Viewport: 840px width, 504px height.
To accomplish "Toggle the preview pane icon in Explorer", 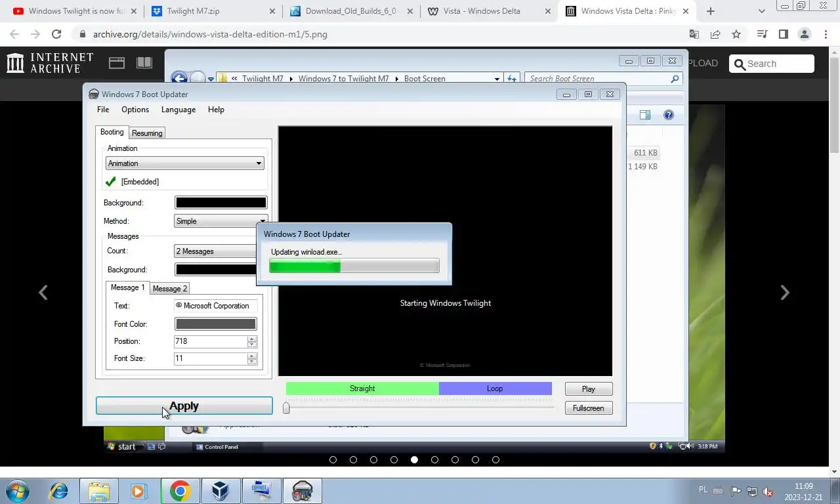I will coord(645,115).
